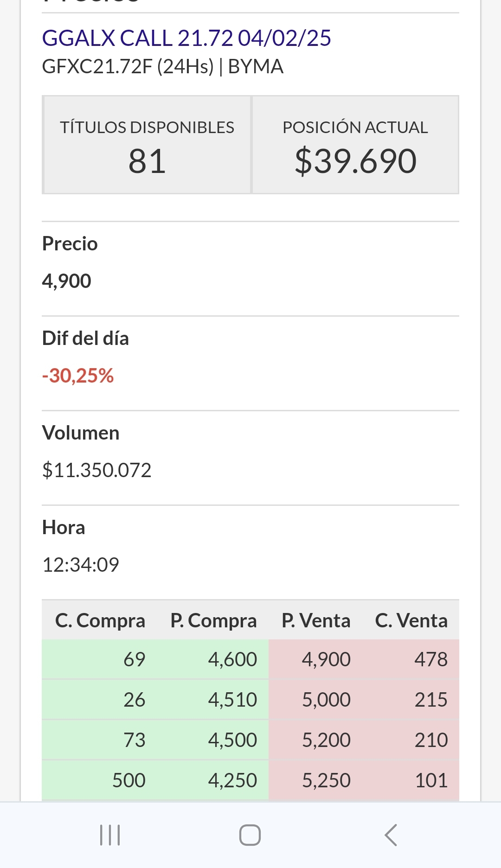501x868 pixels.
Task: Tap the 4,510 bid price cell
Action: point(232,700)
